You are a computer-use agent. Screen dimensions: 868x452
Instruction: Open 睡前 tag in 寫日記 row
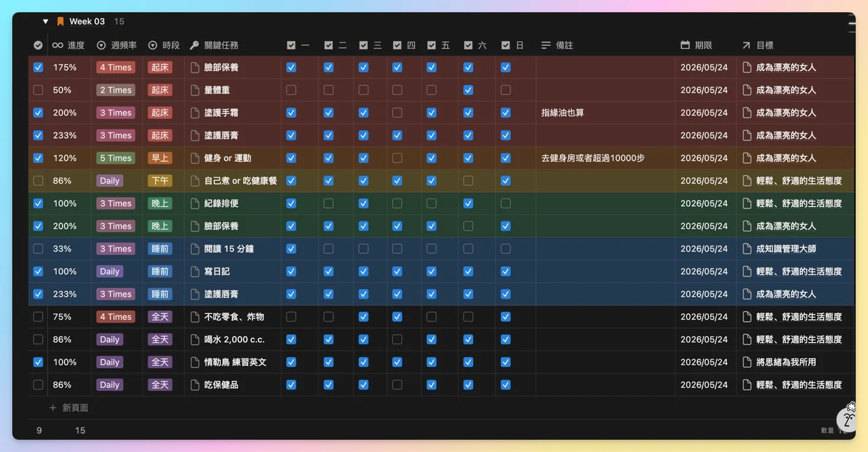[160, 272]
